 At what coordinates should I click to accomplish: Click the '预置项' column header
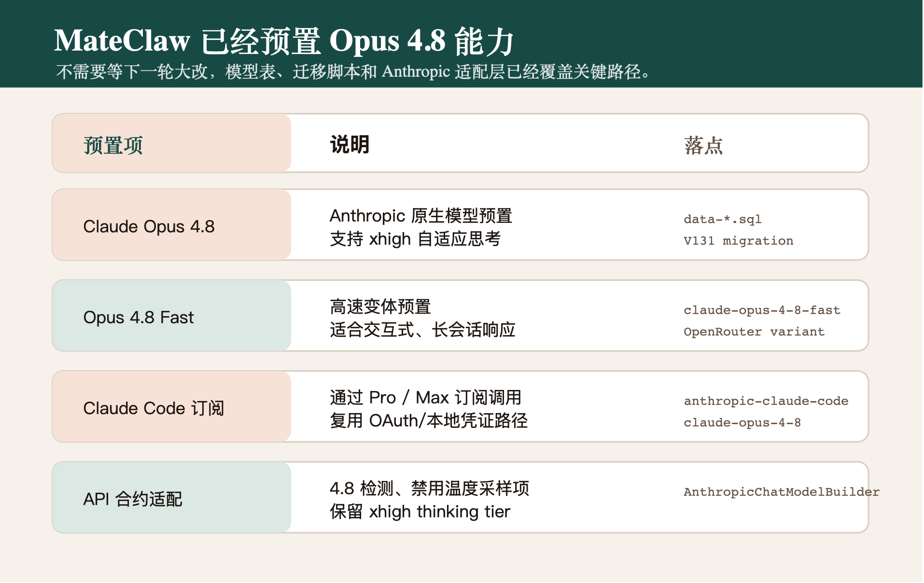(x=113, y=145)
